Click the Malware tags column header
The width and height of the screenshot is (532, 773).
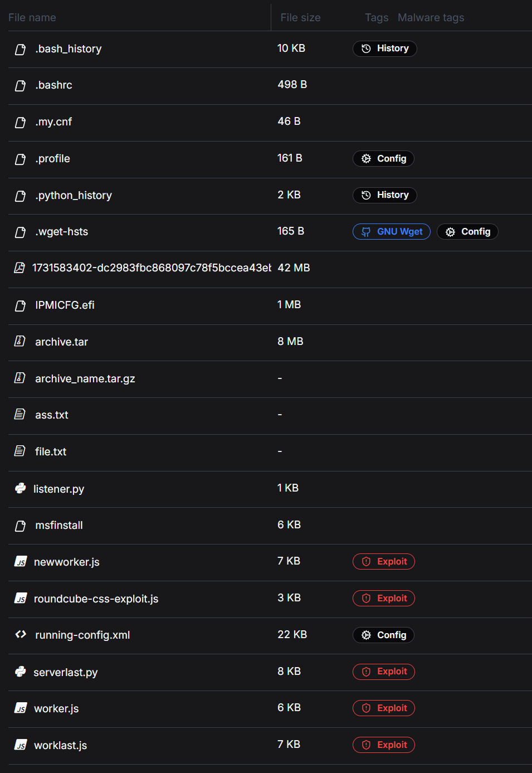click(x=431, y=18)
